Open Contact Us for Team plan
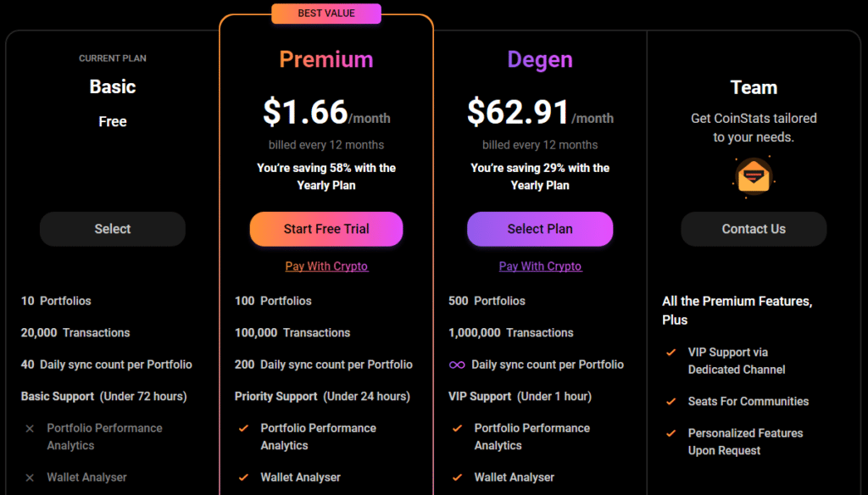This screenshot has height=495, width=868. [x=754, y=229]
